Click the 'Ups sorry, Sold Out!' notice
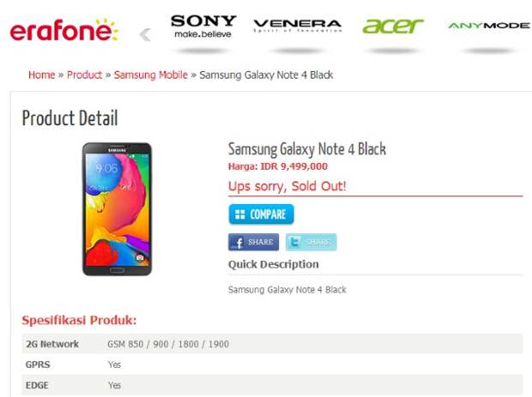This screenshot has width=532, height=397. pyautogui.click(x=287, y=186)
